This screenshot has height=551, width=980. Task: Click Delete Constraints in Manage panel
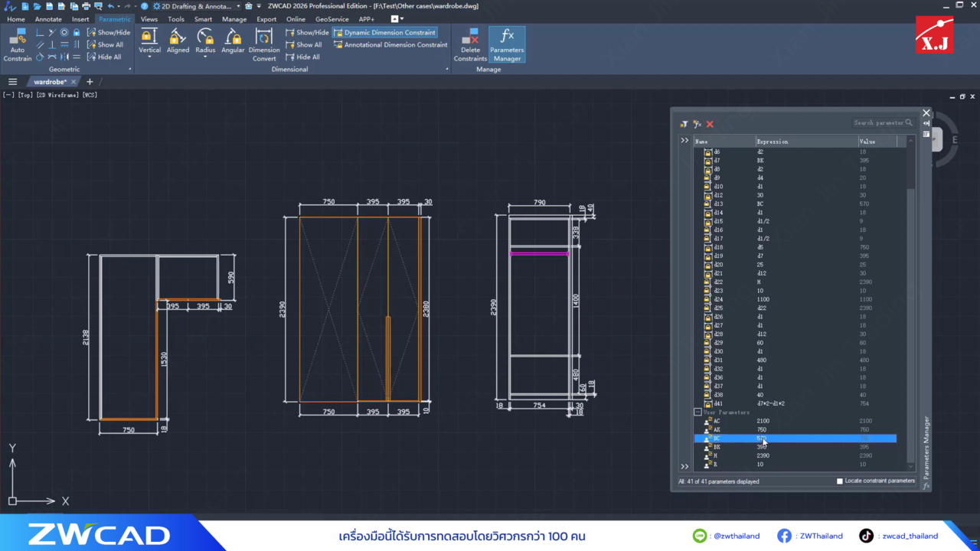[x=470, y=44]
